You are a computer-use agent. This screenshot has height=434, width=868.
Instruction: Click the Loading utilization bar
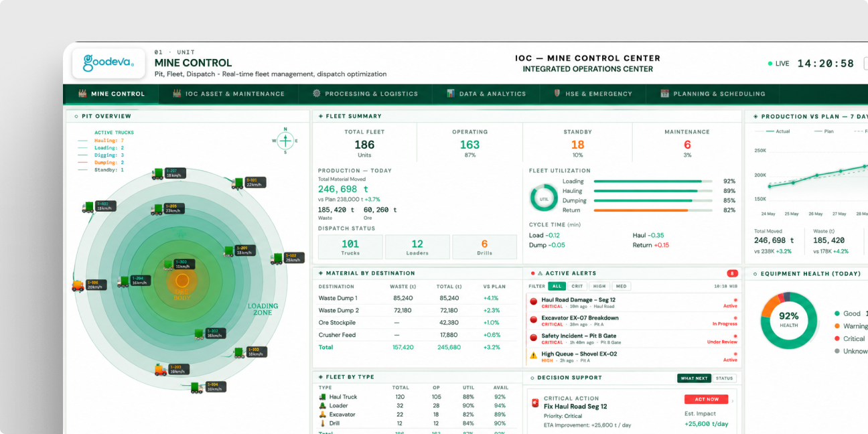(x=653, y=182)
